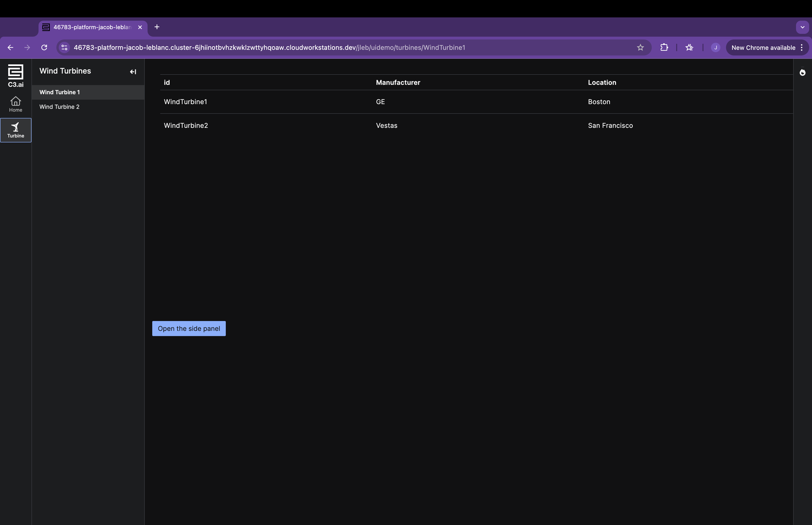Navigate back with the browser arrow

click(x=10, y=47)
